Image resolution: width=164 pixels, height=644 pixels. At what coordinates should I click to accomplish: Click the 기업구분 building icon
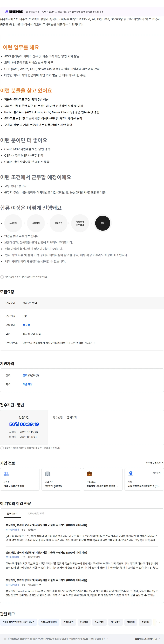tap(48, 474)
